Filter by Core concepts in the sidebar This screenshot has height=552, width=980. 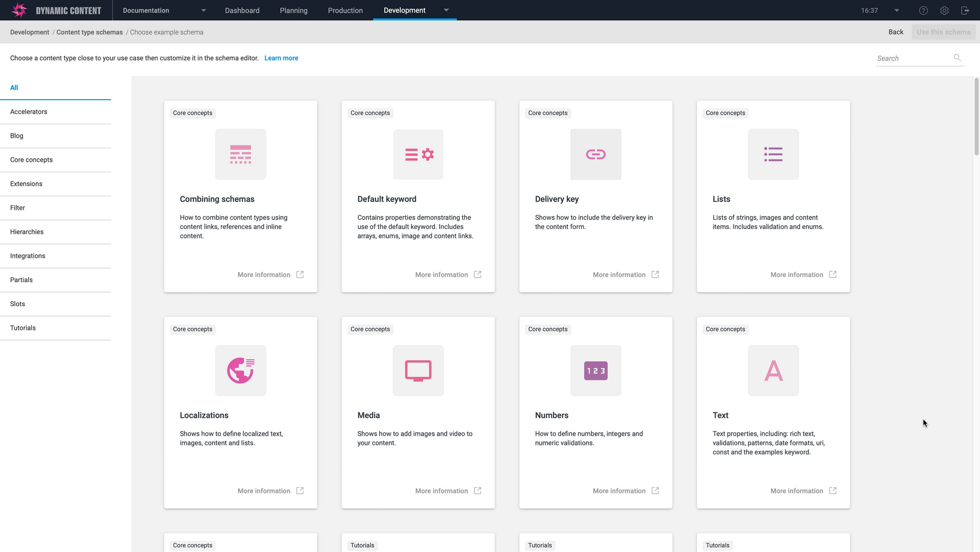tap(55, 160)
